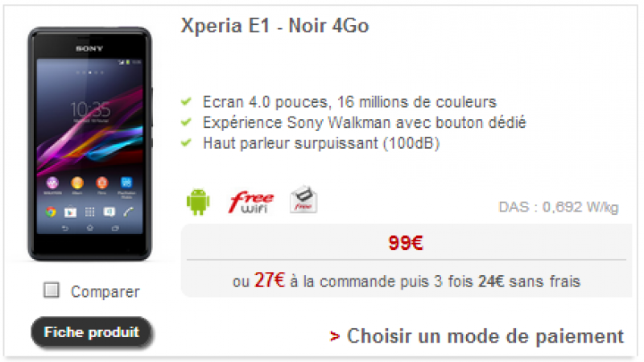Image resolution: width=644 pixels, height=362 pixels.
Task: Click the 99€ price in red
Action: tap(406, 243)
